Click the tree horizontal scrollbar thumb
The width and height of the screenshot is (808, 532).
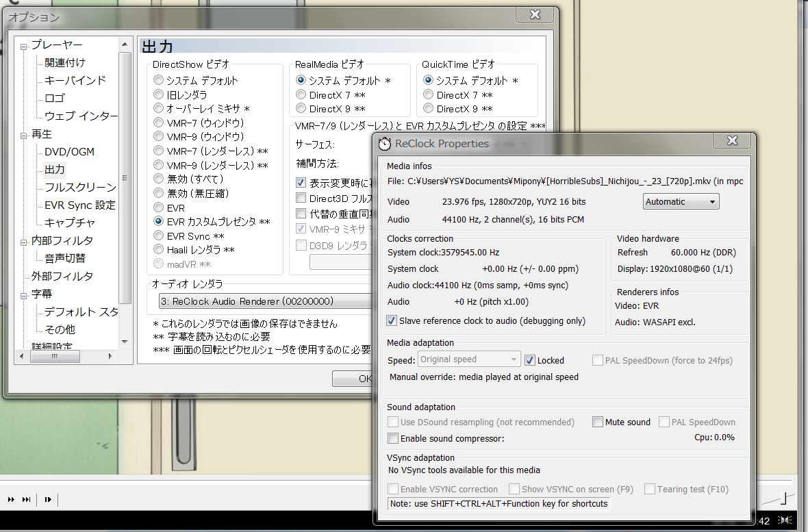(x=55, y=356)
